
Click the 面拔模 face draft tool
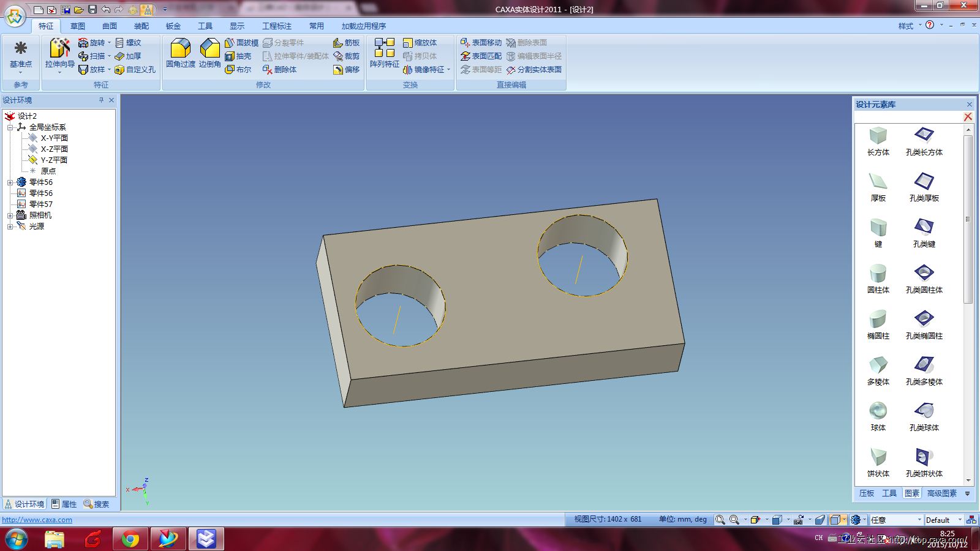tap(241, 43)
